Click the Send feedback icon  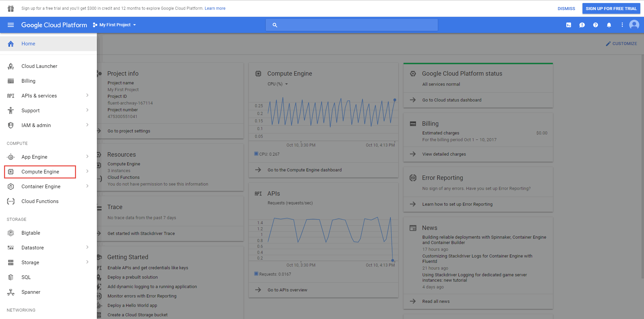[x=582, y=25]
